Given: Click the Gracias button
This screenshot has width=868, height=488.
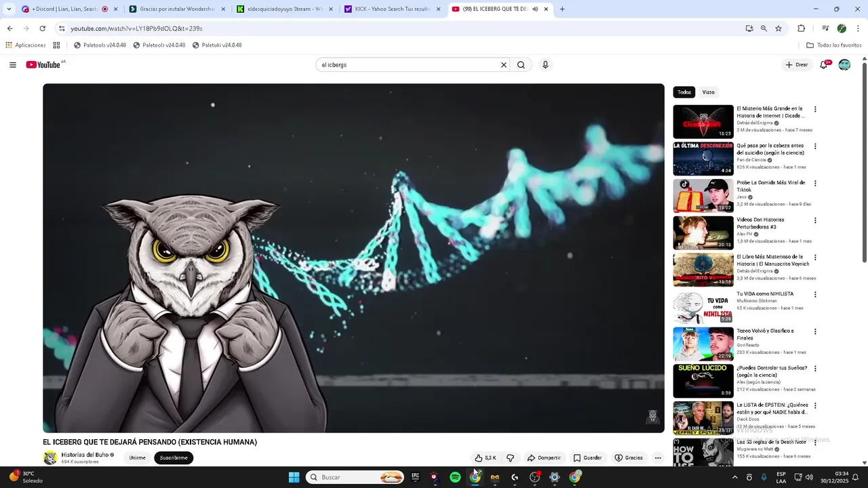Looking at the screenshot, I should (x=629, y=458).
